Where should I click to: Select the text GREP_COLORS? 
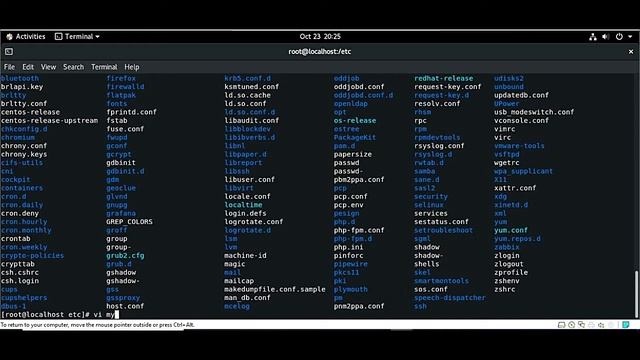pyautogui.click(x=129, y=222)
